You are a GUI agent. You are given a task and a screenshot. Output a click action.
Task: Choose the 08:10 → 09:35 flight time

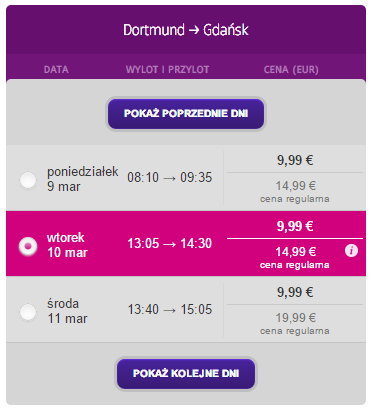[x=169, y=177]
